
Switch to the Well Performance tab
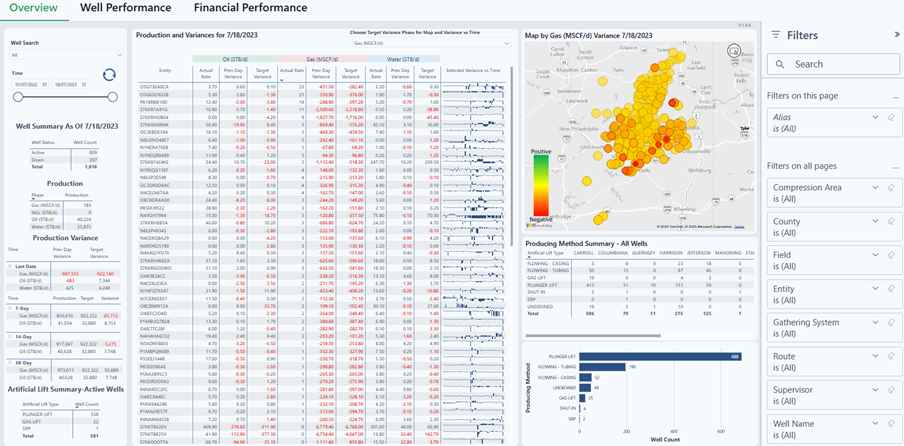[x=126, y=8]
